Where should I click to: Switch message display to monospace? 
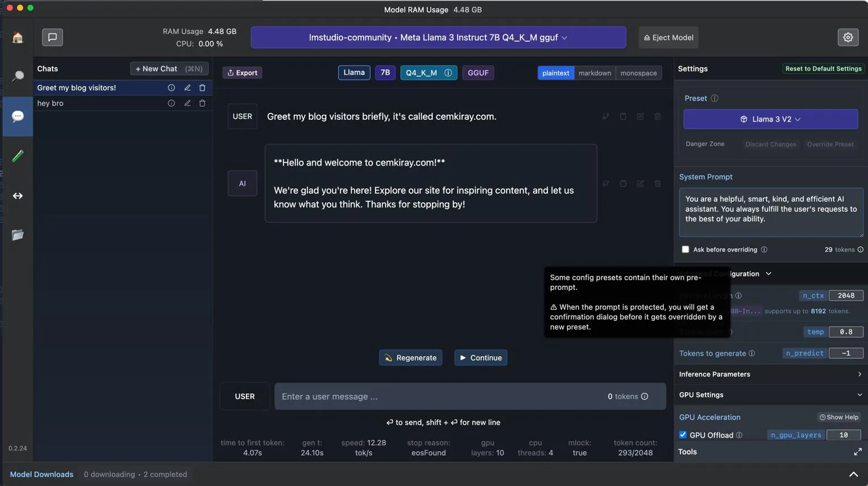[x=638, y=73]
